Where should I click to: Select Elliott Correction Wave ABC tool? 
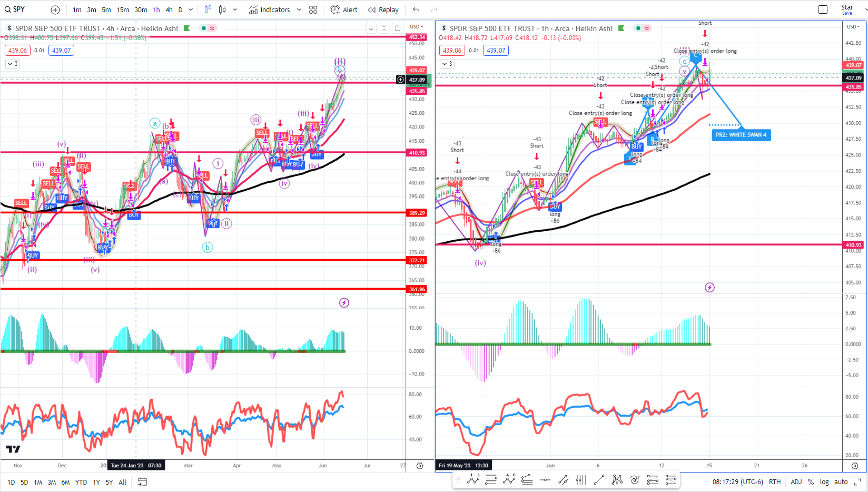tap(509, 479)
